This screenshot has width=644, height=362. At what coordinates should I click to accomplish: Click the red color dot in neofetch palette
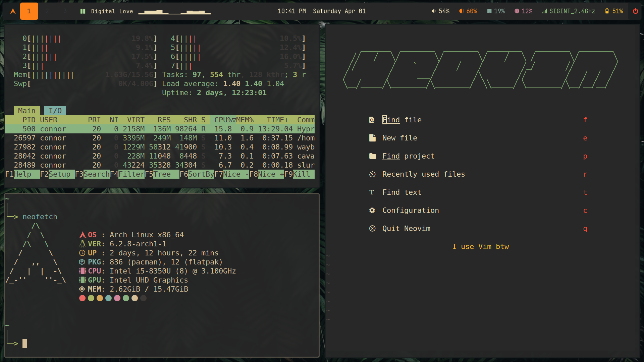pos(82,298)
